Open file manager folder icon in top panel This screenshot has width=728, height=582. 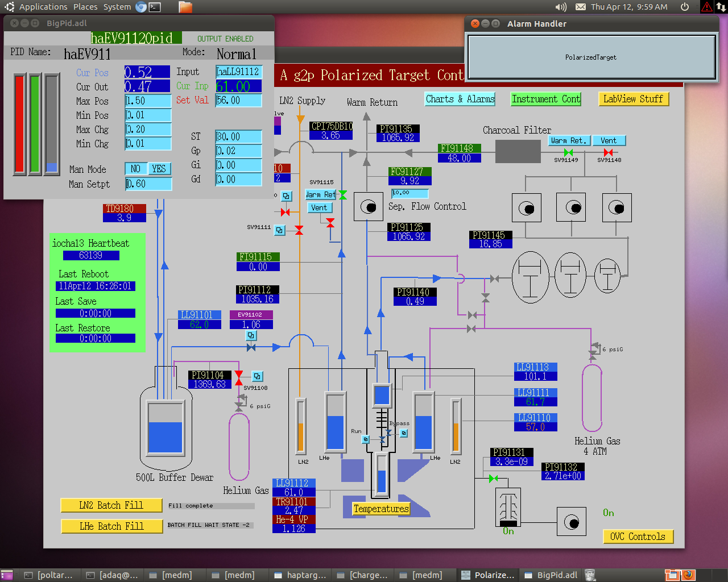(185, 7)
